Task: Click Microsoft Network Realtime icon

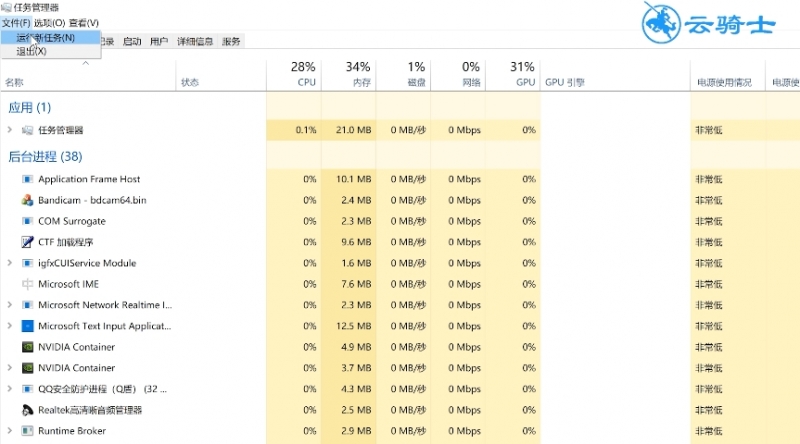Action: point(28,305)
